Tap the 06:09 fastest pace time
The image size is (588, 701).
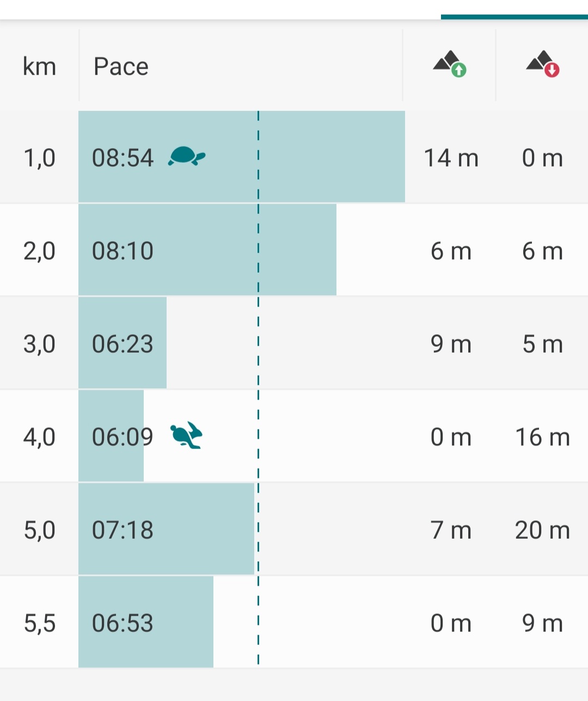122,436
